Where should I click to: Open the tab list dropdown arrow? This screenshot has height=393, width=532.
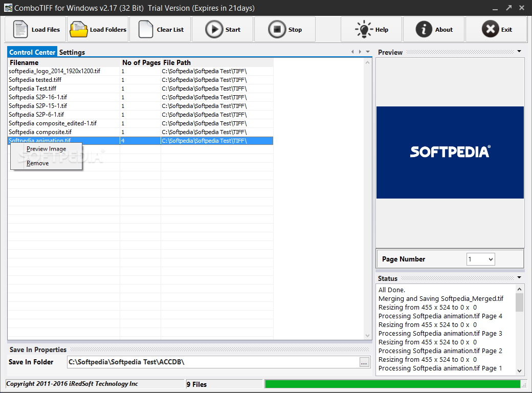(368, 52)
